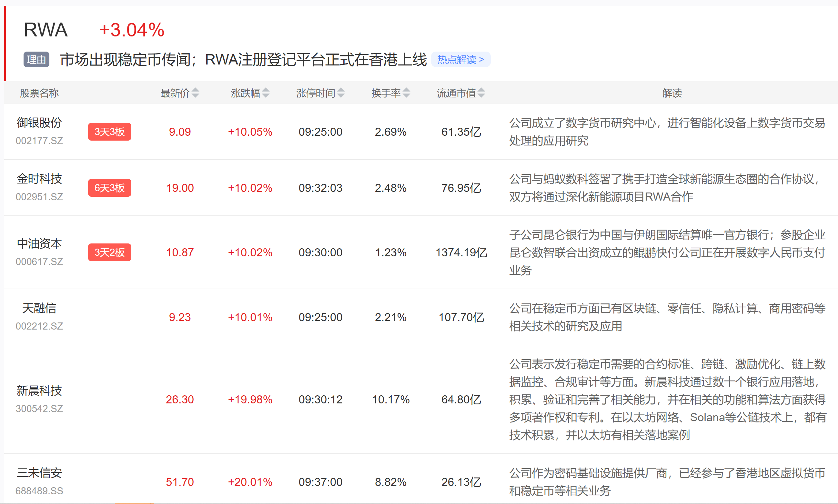Viewport: 838px width, 504px height.
Task: Click the +10.01% change value
Action: (x=250, y=317)
